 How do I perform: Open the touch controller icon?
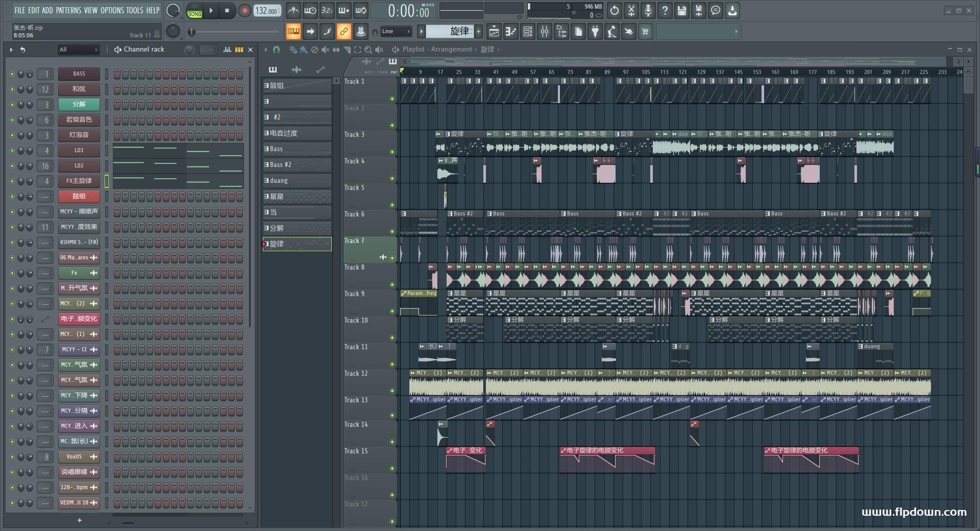(x=629, y=32)
